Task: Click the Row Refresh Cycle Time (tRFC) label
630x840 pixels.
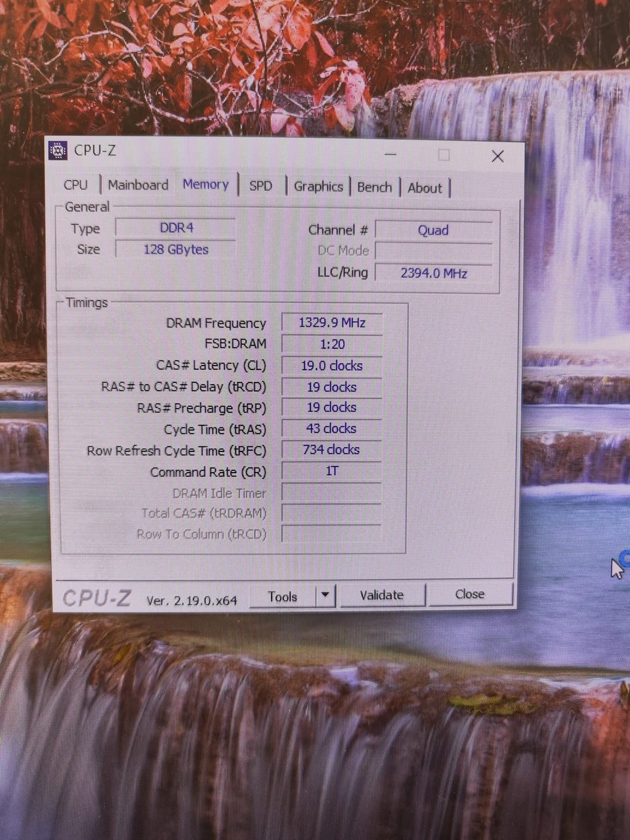Action: [x=177, y=451]
